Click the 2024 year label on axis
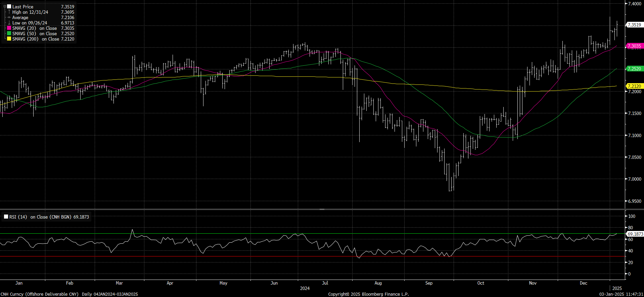 305,288
